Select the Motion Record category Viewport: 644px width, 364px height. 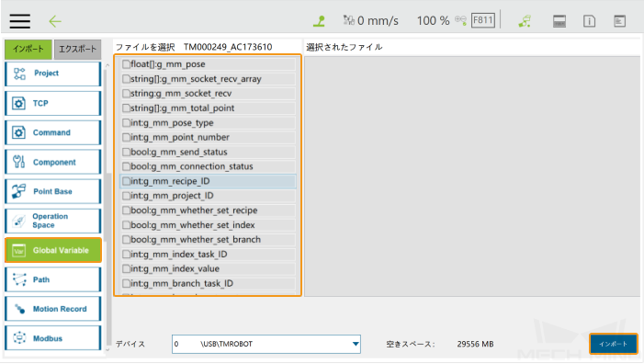click(x=53, y=309)
